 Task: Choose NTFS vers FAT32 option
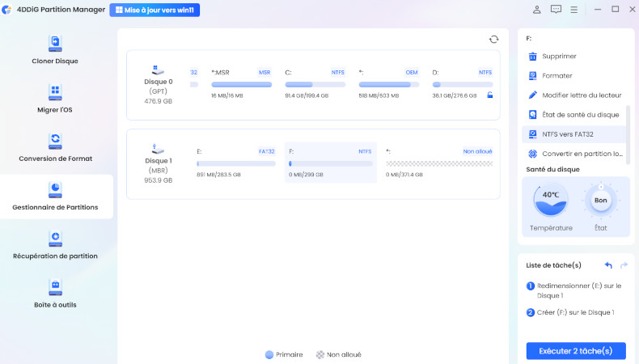point(573,134)
